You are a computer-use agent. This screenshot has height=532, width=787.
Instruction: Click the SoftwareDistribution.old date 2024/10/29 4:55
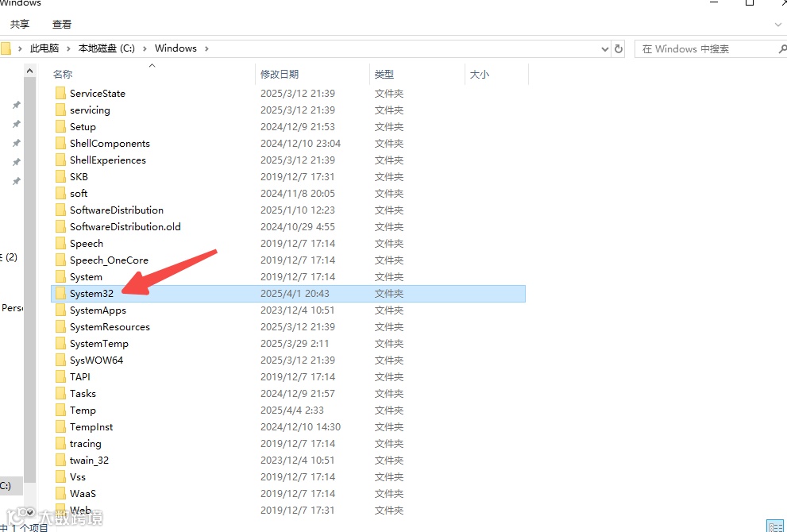[298, 227]
